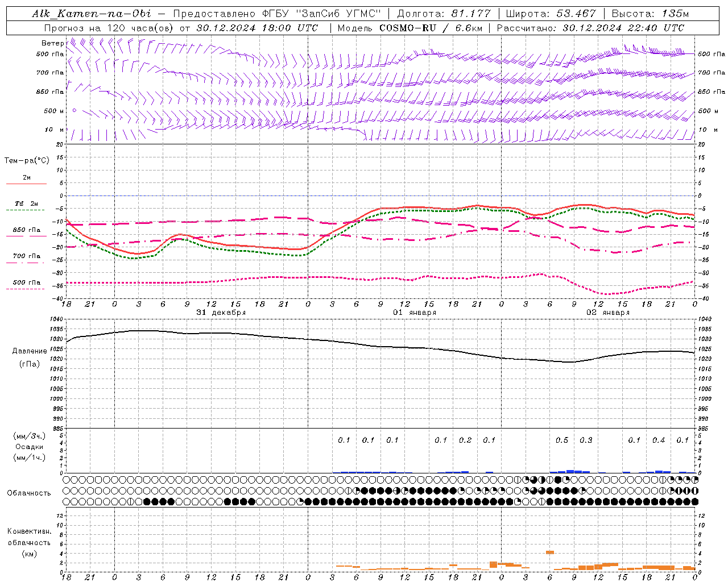This screenshot has width=728, height=582.
Task: Click the 02 января date label
Action: point(608,313)
